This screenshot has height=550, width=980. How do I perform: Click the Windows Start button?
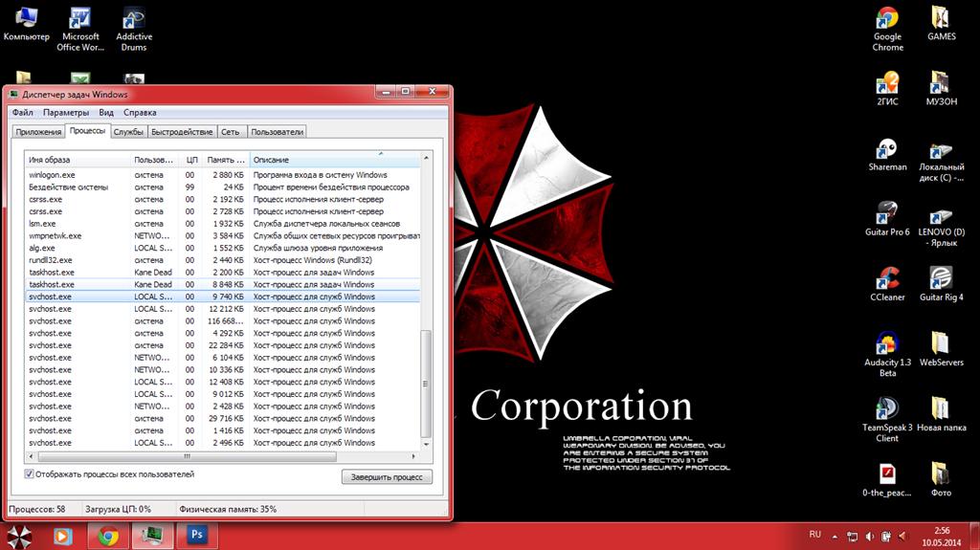[x=19, y=537]
